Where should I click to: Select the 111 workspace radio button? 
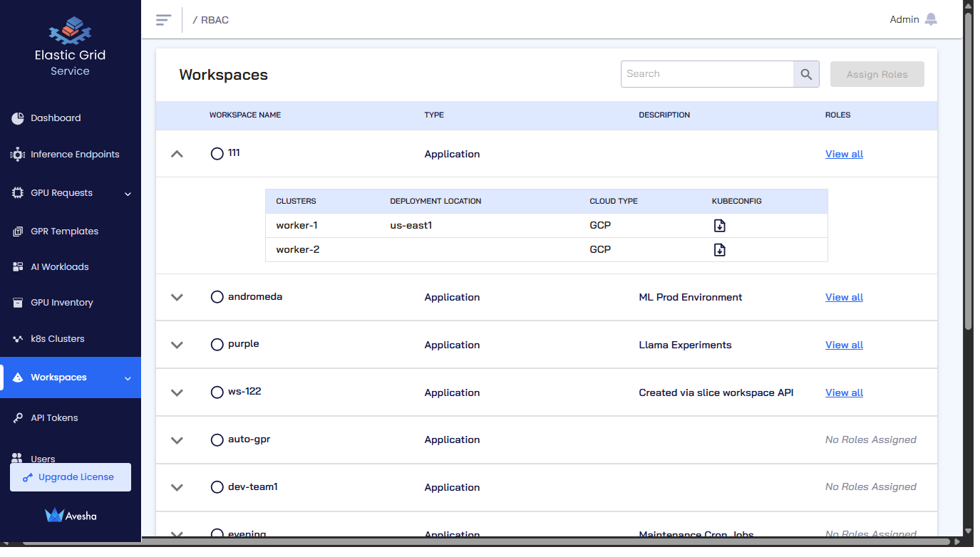click(x=217, y=154)
